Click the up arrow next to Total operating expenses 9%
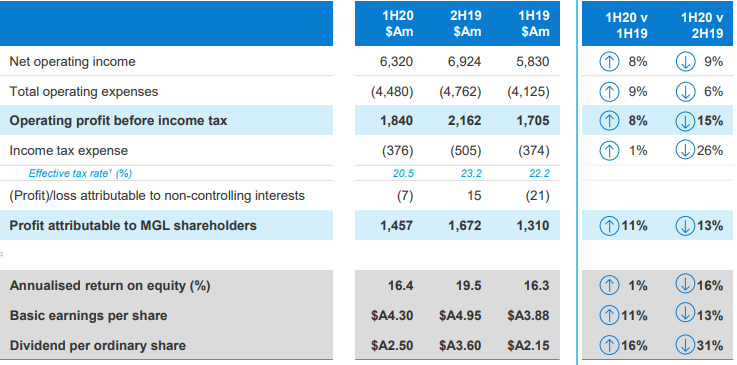The width and height of the screenshot is (737, 365). click(x=609, y=92)
